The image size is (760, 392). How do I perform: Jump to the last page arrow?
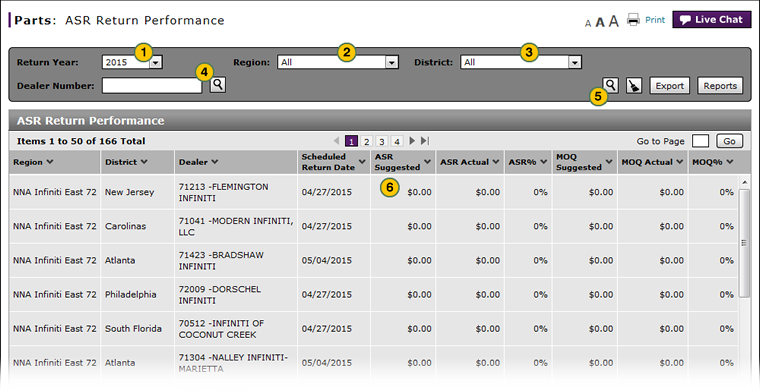[425, 141]
